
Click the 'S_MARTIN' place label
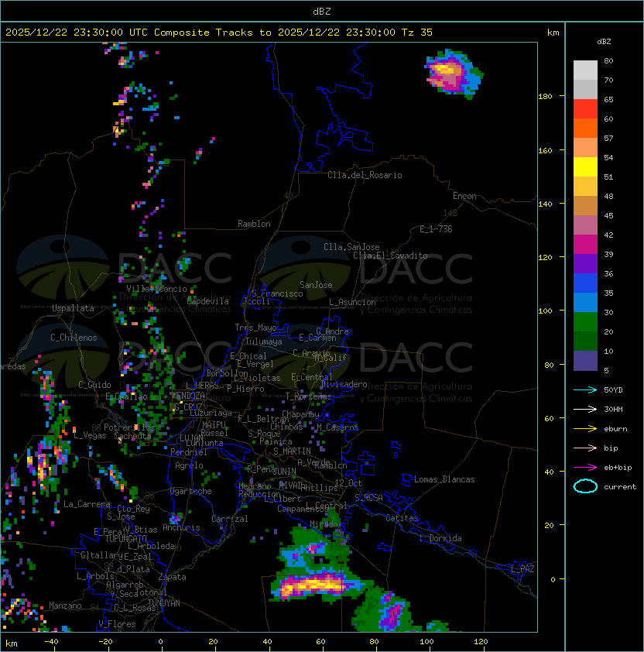[x=292, y=451]
